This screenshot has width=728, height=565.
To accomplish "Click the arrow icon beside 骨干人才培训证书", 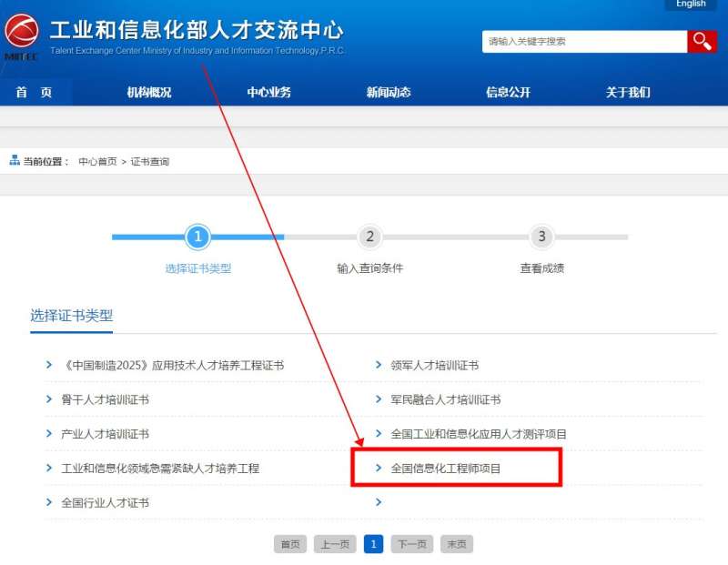I will click(x=49, y=399).
